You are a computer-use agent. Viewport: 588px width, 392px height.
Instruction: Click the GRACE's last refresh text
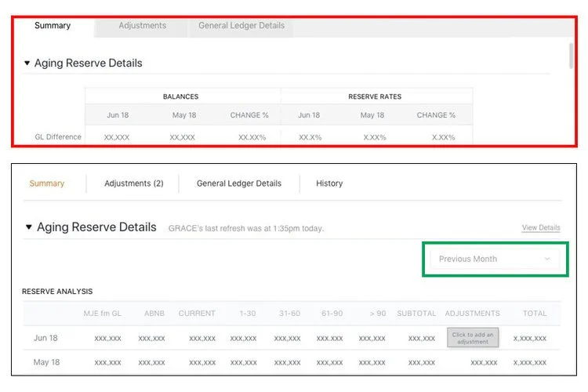[246, 228]
